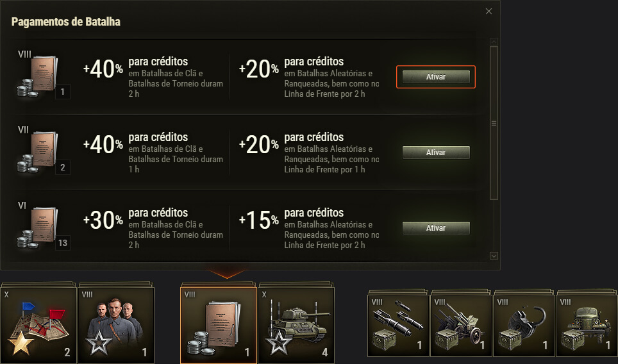Activate the tier VII credit reserve
This screenshot has height=364, width=618.
click(x=436, y=153)
